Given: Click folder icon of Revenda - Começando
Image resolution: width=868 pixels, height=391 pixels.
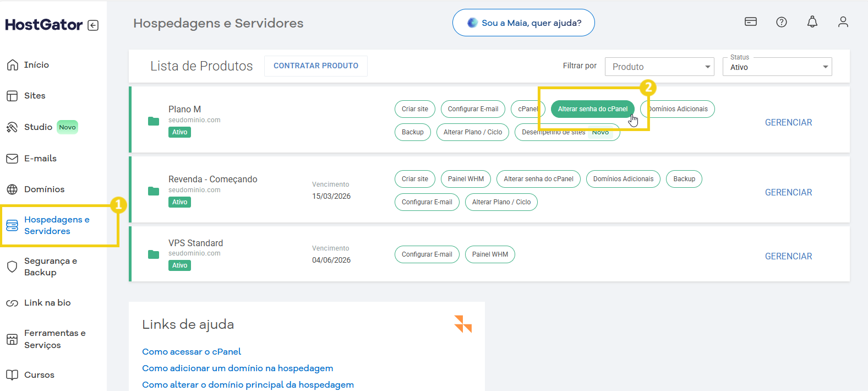Looking at the screenshot, I should point(154,191).
